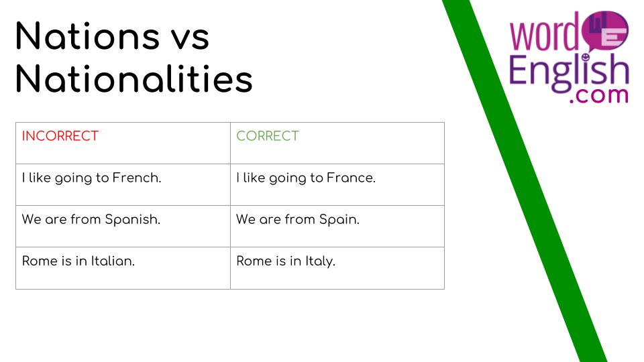Click the '.com' text in the logo
The height and width of the screenshot is (362, 644).
[x=599, y=95]
